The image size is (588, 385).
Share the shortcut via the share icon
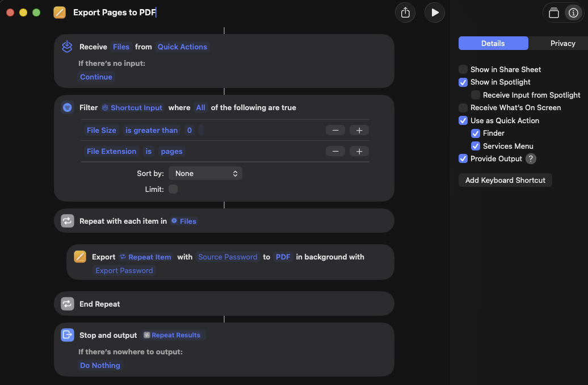(x=405, y=12)
